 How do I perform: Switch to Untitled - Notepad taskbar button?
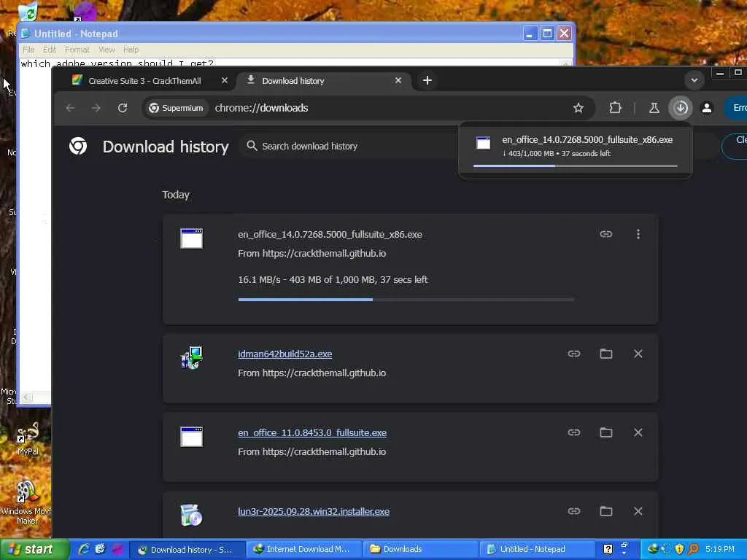(536, 549)
